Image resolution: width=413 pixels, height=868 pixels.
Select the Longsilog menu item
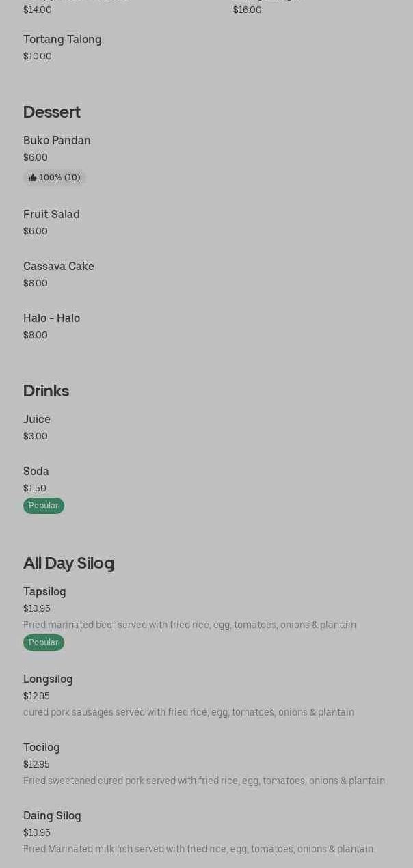click(48, 679)
